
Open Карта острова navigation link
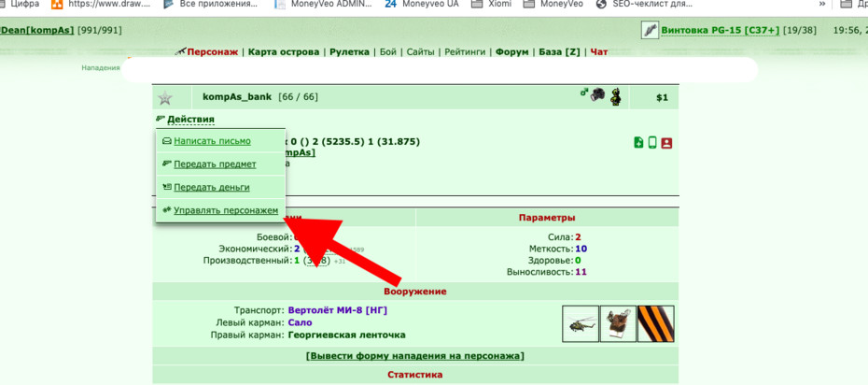click(x=284, y=52)
